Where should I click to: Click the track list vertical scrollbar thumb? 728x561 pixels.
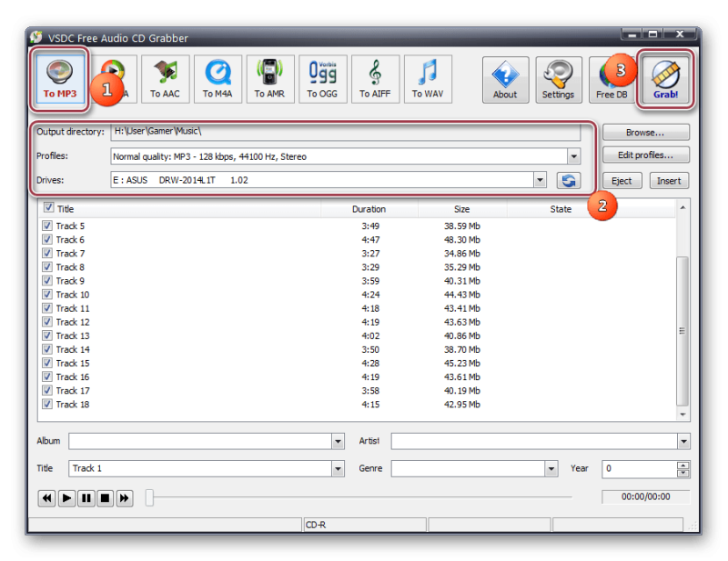[682, 330]
